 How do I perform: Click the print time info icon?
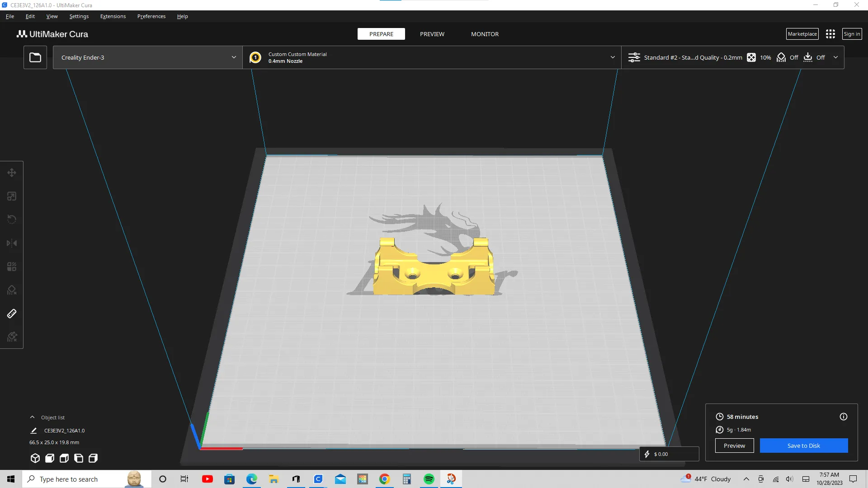click(x=843, y=417)
